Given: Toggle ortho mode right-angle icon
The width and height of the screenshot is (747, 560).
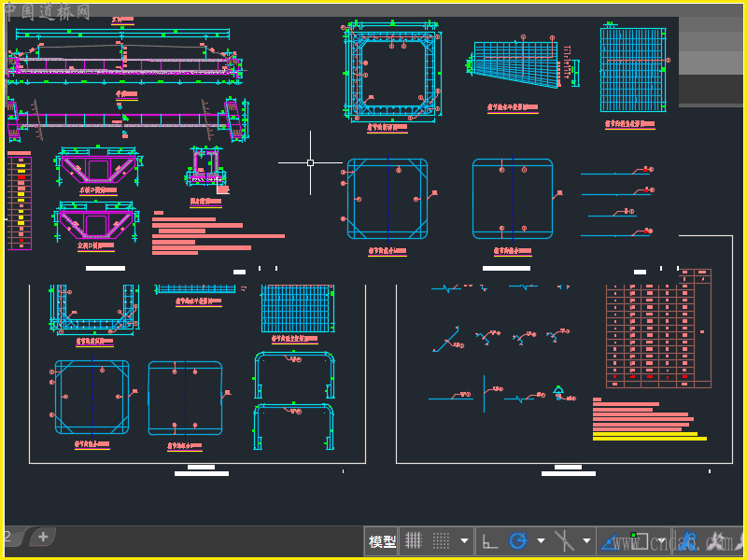Looking at the screenshot, I should click(x=489, y=541).
